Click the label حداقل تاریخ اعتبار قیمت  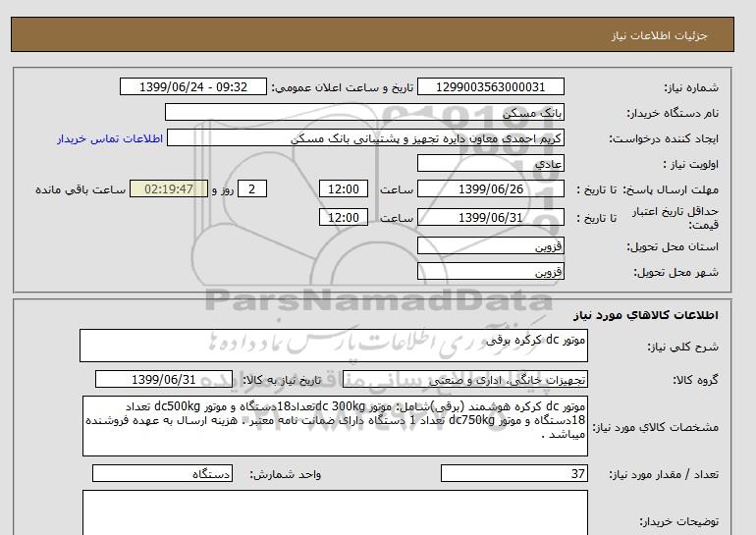tap(675, 218)
